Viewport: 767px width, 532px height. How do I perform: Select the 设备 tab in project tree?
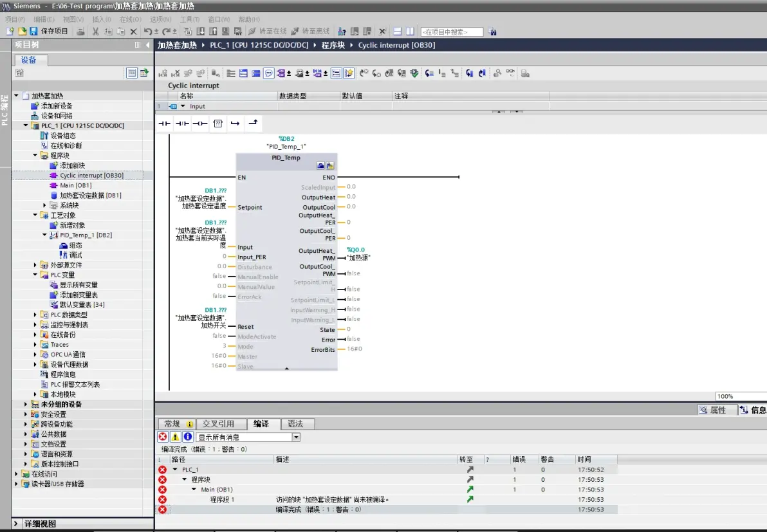(29, 60)
